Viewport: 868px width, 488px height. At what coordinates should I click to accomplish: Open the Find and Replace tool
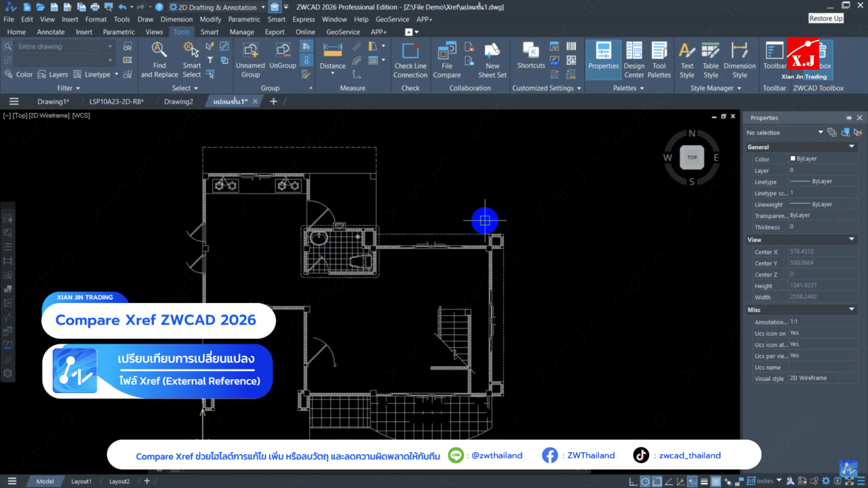tap(159, 60)
